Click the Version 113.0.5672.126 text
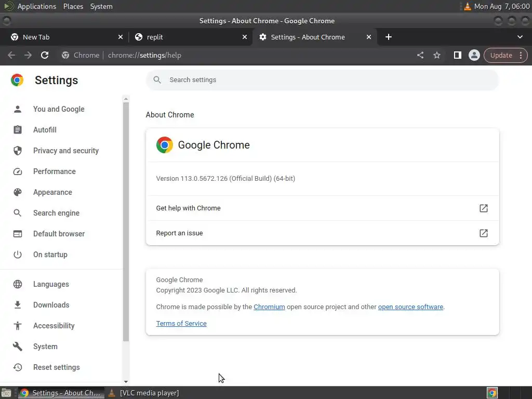The width and height of the screenshot is (532, 399). [x=225, y=179]
